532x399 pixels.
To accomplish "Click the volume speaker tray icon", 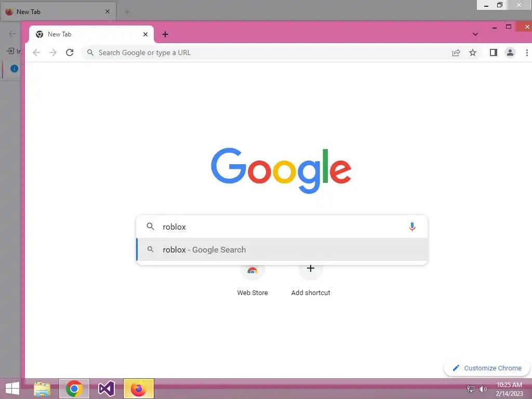I will (483, 389).
